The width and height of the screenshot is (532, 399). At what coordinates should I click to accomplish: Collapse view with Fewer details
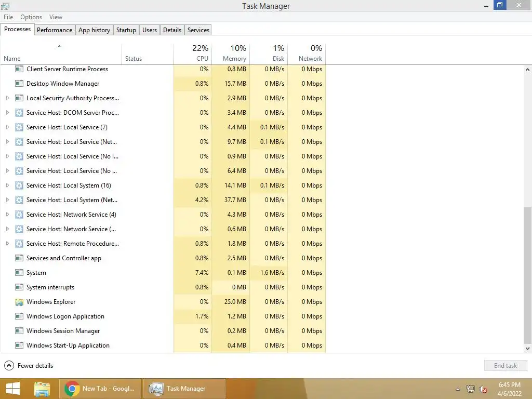pos(29,365)
